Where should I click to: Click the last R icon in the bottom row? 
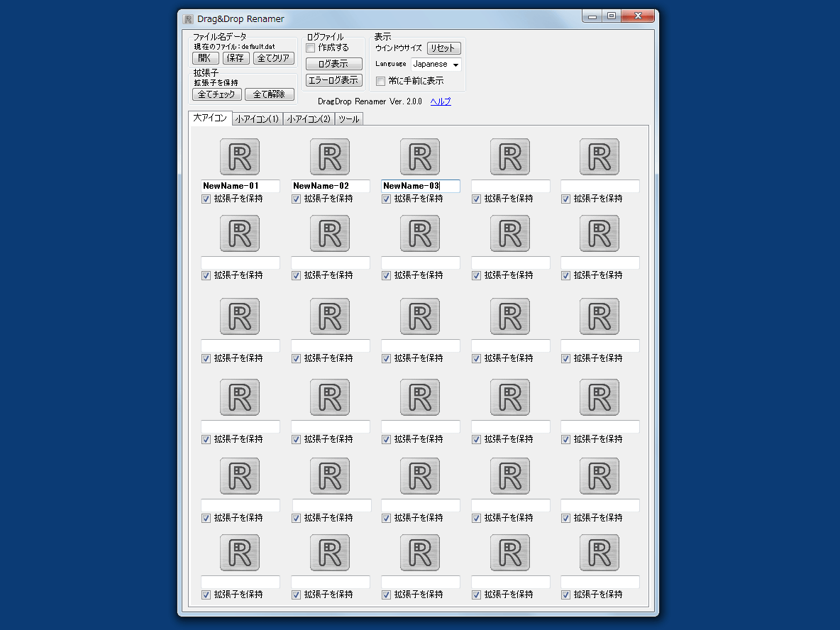click(599, 553)
